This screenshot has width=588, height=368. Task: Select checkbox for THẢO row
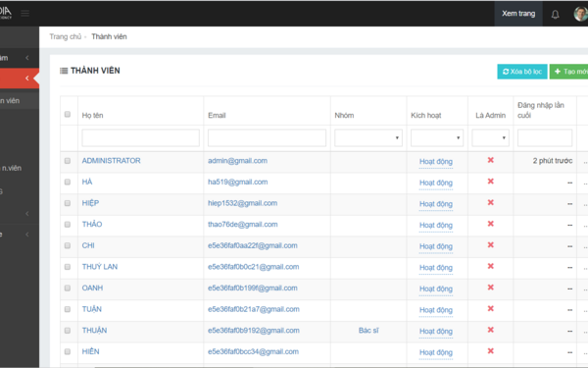click(x=68, y=224)
